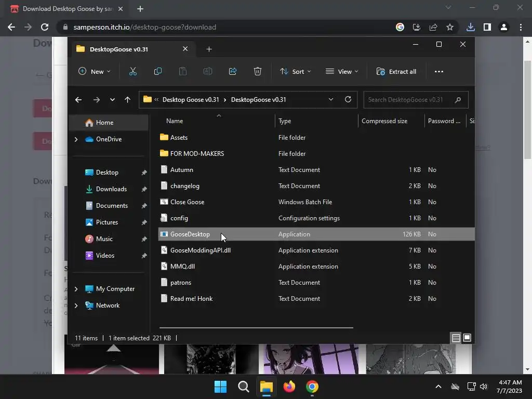
Task: Click the Google account G icon in Chrome
Action: point(400,27)
